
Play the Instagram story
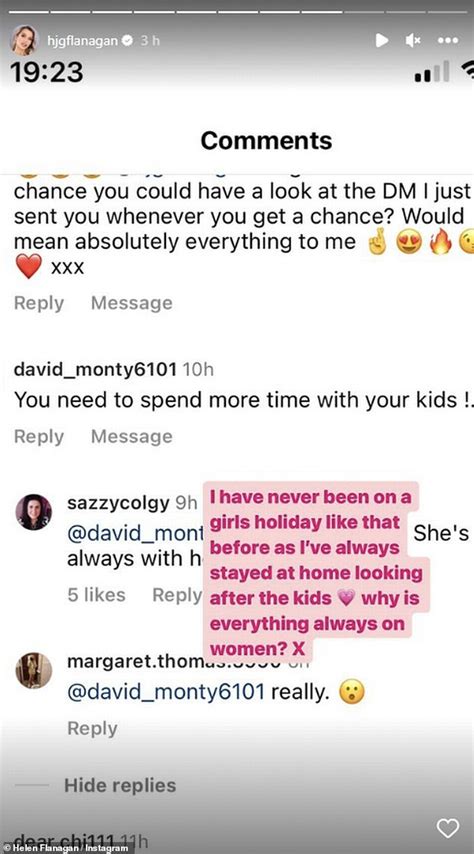(x=382, y=40)
